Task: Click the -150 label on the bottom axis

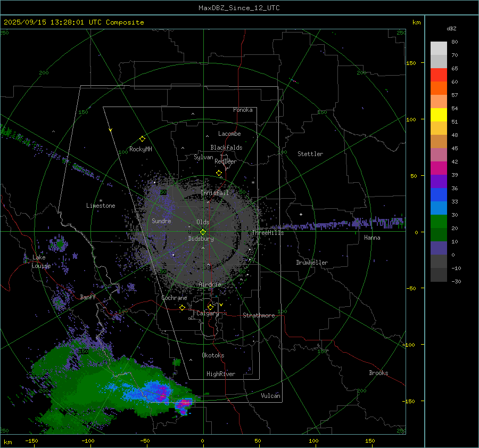Action: pos(31,441)
